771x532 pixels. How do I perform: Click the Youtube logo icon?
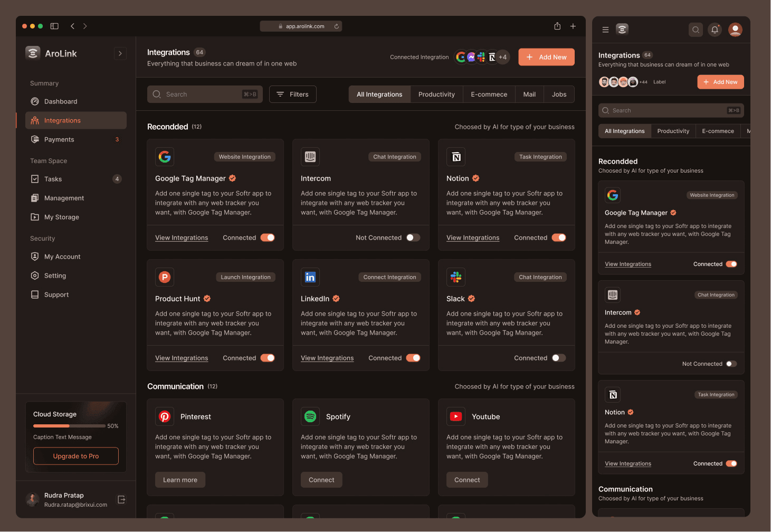(456, 416)
